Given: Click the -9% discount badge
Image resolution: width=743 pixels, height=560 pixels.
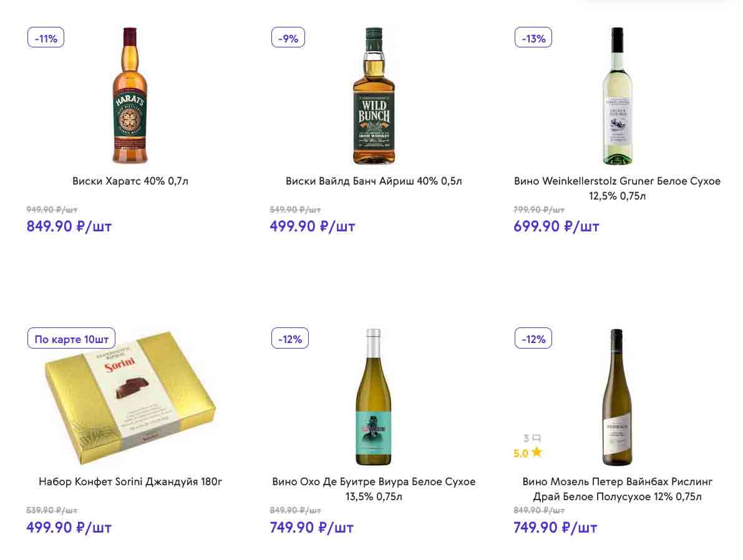Looking at the screenshot, I should pyautogui.click(x=289, y=38).
